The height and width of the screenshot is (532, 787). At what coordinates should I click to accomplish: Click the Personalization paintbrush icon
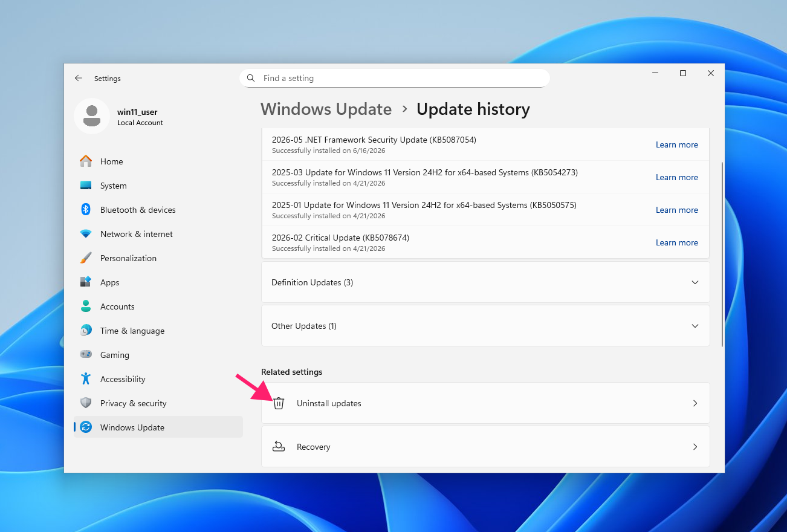pyautogui.click(x=86, y=258)
